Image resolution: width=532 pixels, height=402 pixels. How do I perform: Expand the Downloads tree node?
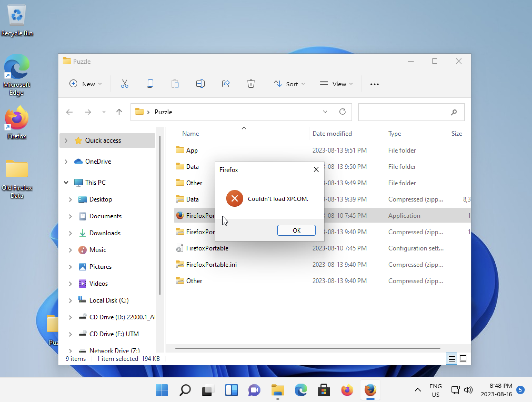click(70, 233)
